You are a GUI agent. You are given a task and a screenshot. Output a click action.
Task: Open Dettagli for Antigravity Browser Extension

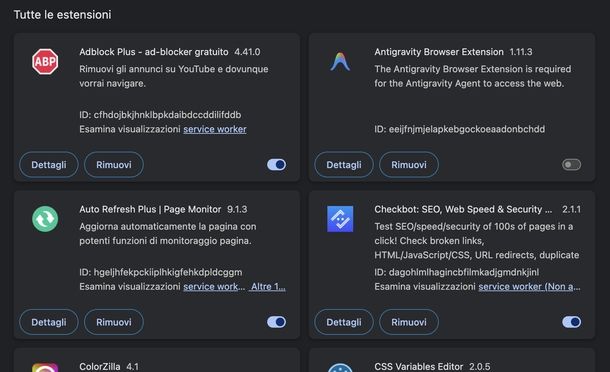(x=344, y=165)
